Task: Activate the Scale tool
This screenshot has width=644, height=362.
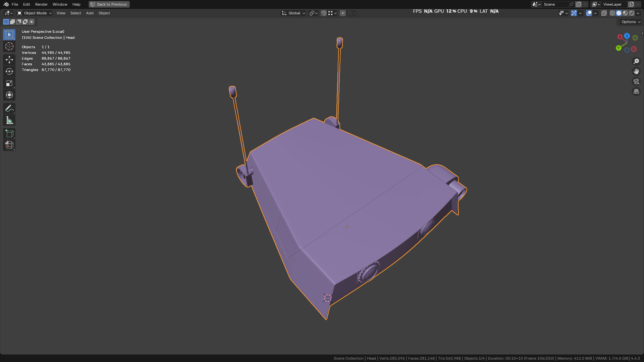Action: tap(9, 83)
